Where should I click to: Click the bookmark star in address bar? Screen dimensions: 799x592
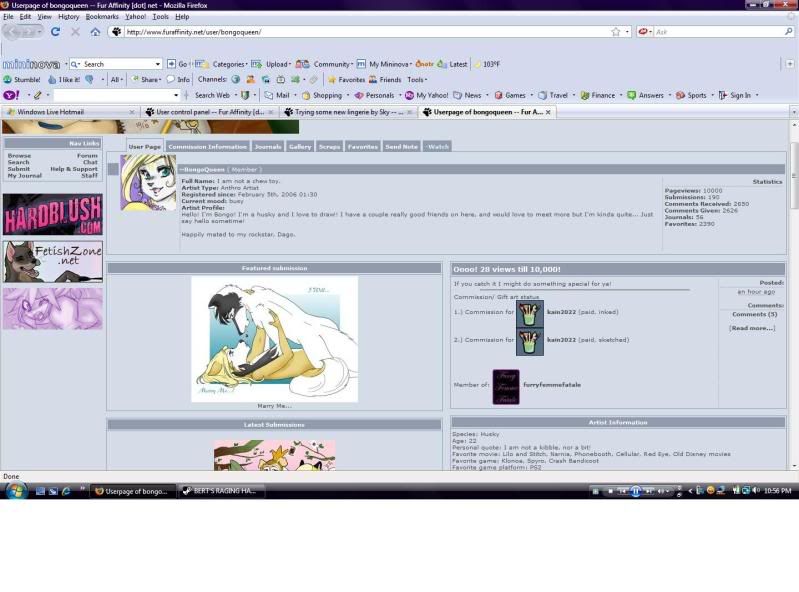[x=616, y=32]
